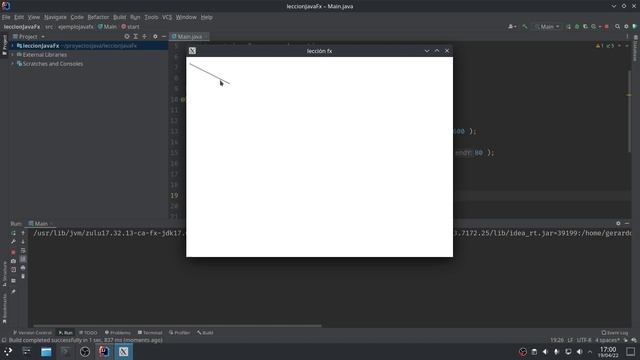Screen dimensions: 640x360
Task: Open Project panel settings gear
Action: 155,36
